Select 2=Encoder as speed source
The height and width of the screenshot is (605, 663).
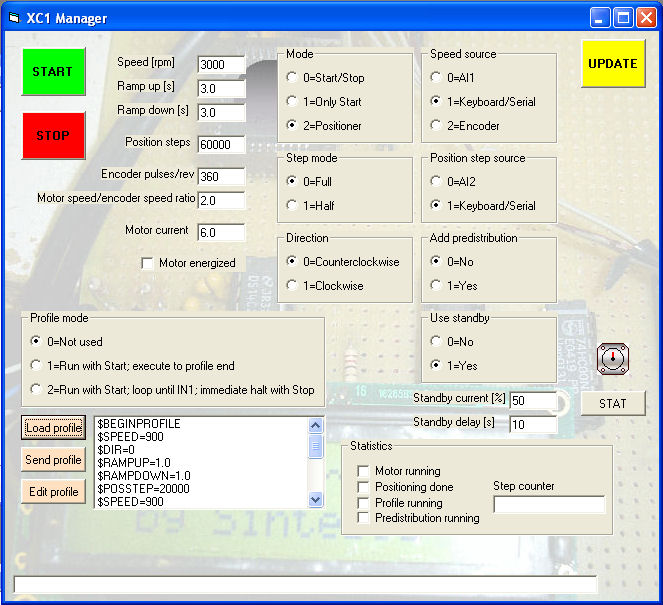click(437, 125)
